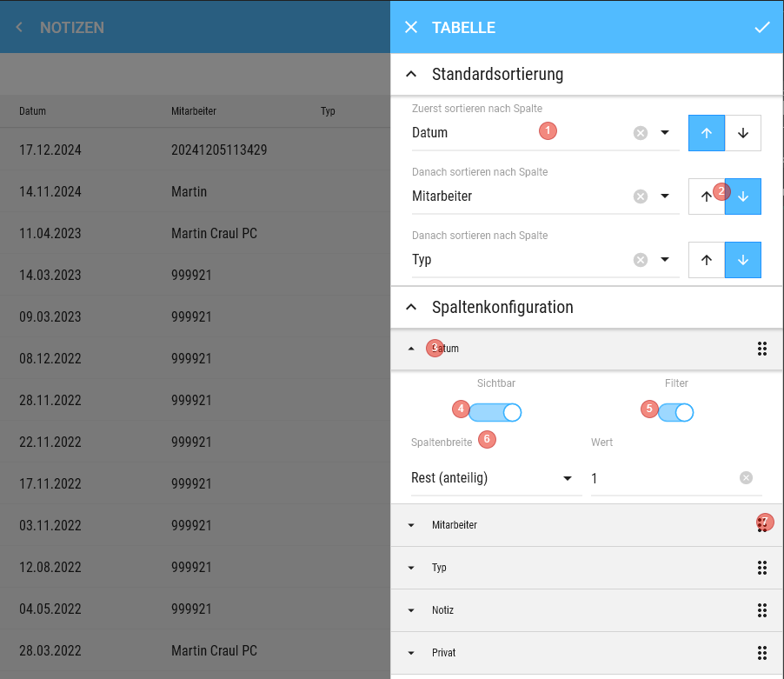The height and width of the screenshot is (679, 784).
Task: Close the Tabelle panel with X icon
Action: [411, 27]
